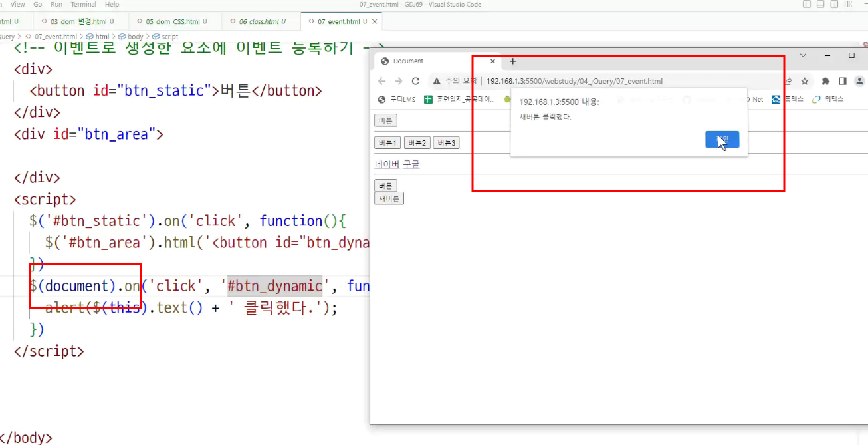Open the 훈련일지_공공데이 bookmark

point(460,100)
